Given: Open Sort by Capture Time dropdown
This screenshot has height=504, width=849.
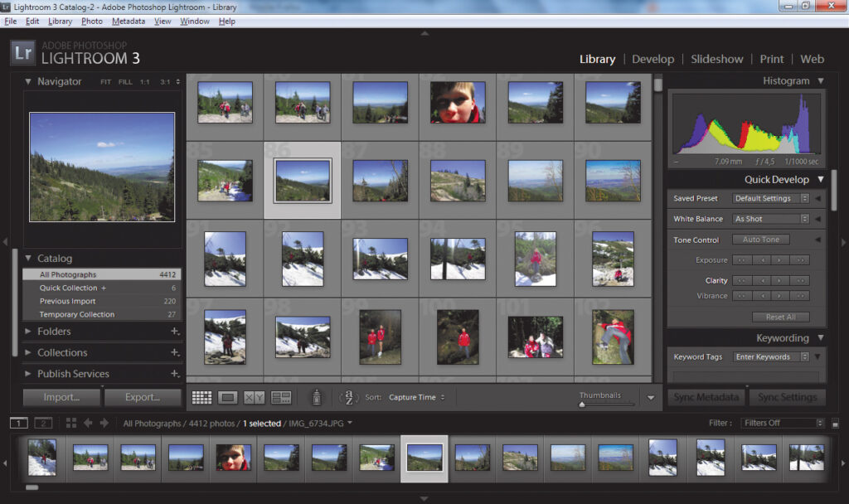Looking at the screenshot, I should pos(416,398).
